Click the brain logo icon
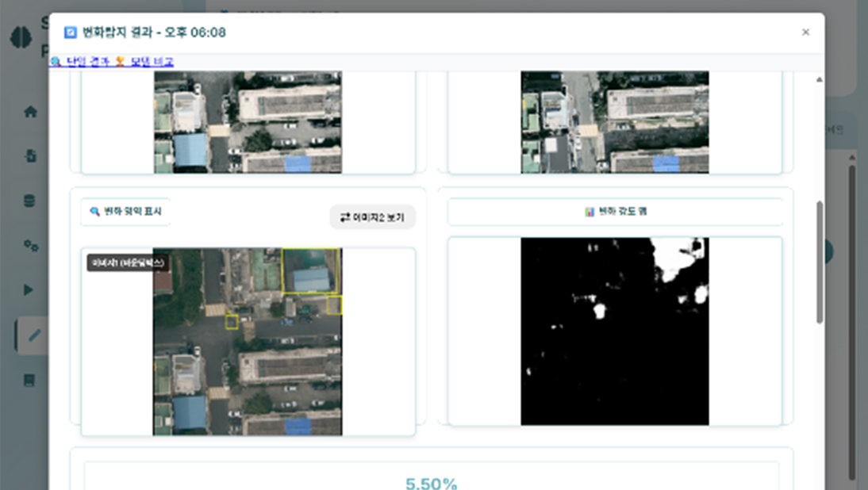Image resolution: width=868 pixels, height=490 pixels. (21, 39)
